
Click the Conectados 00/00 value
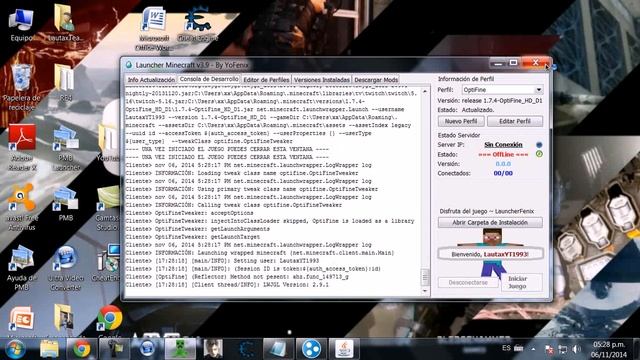pos(503,173)
